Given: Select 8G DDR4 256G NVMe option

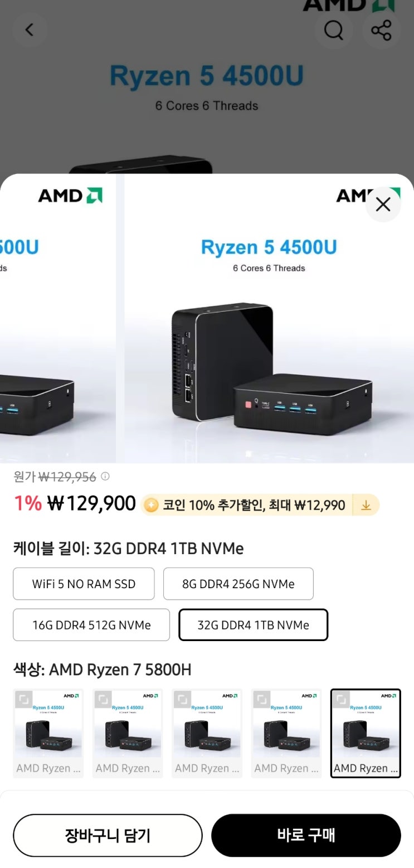Looking at the screenshot, I should coord(238,584).
